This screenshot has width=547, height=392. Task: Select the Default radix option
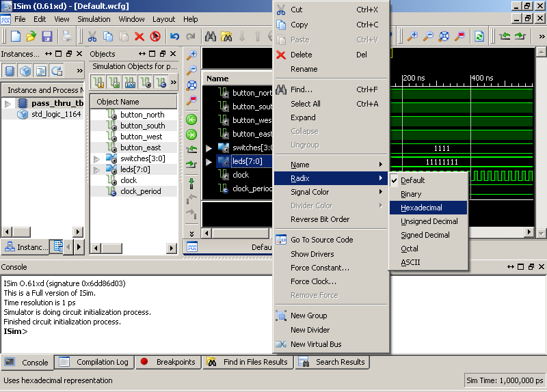(x=412, y=180)
